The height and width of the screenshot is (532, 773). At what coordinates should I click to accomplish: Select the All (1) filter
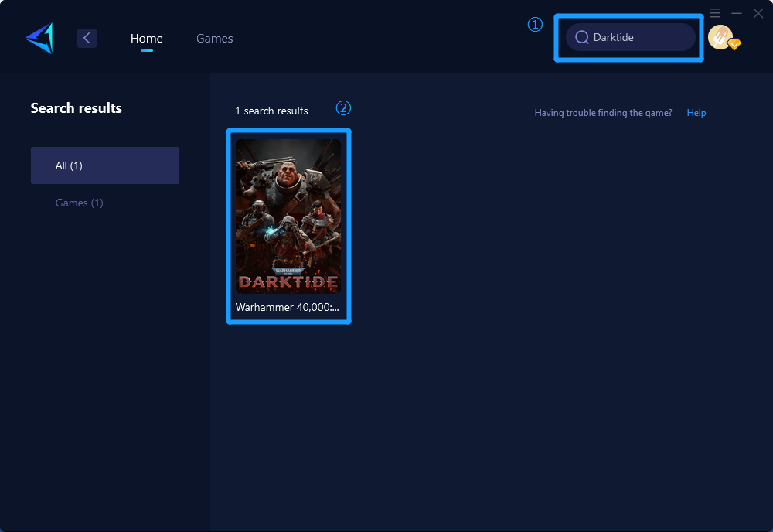105,165
